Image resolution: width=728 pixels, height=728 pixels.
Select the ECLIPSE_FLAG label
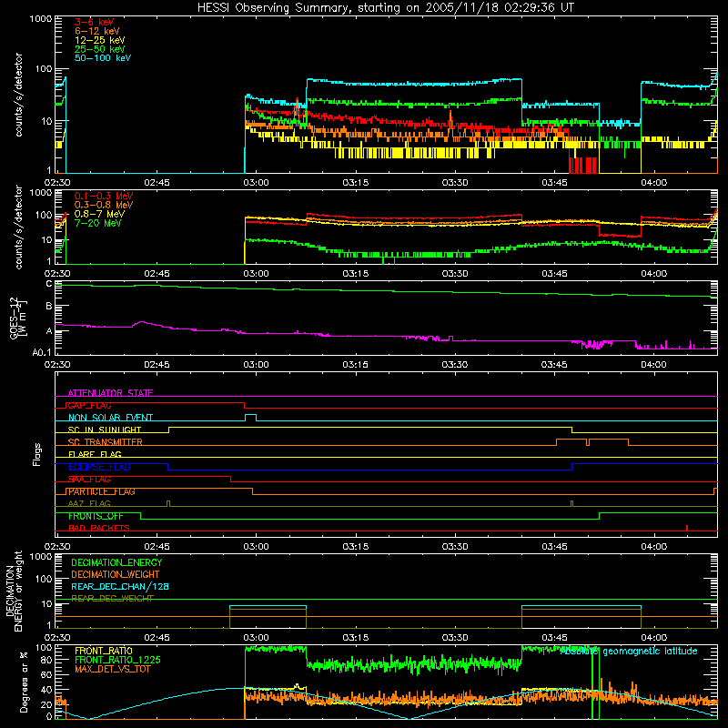point(99,467)
